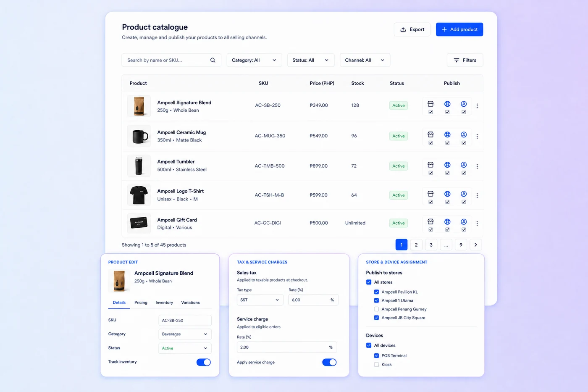Toggle the Apply service charge switch
Viewport: 588px width, 392px height.
pos(329,362)
